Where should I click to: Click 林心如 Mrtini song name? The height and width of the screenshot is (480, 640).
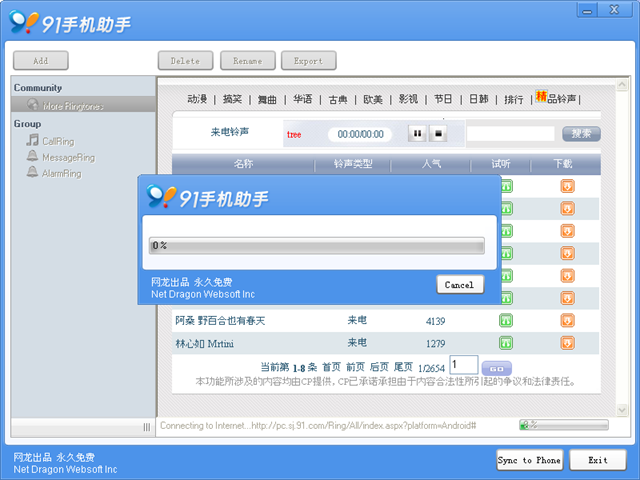pyautogui.click(x=204, y=343)
